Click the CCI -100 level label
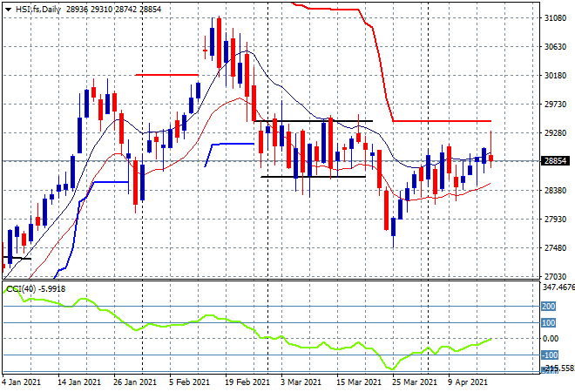The image size is (575, 392). tap(550, 355)
